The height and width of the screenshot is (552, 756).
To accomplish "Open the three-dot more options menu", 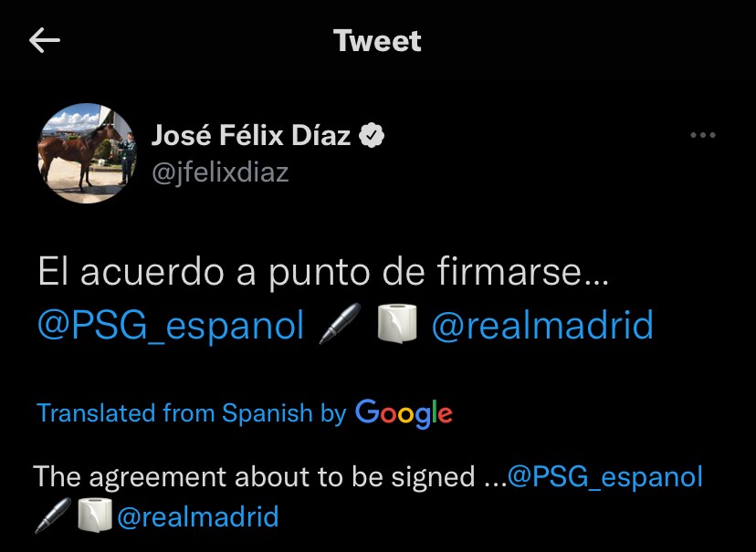I will coord(702,136).
